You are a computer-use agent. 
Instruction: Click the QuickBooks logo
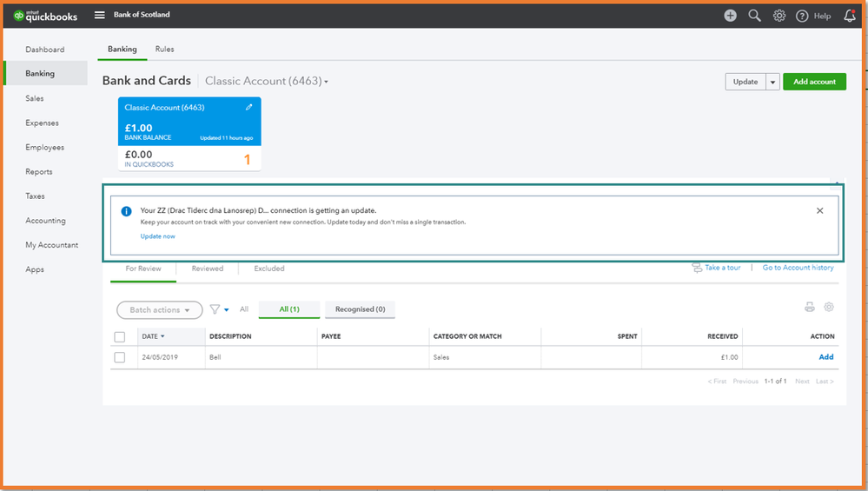(x=45, y=16)
